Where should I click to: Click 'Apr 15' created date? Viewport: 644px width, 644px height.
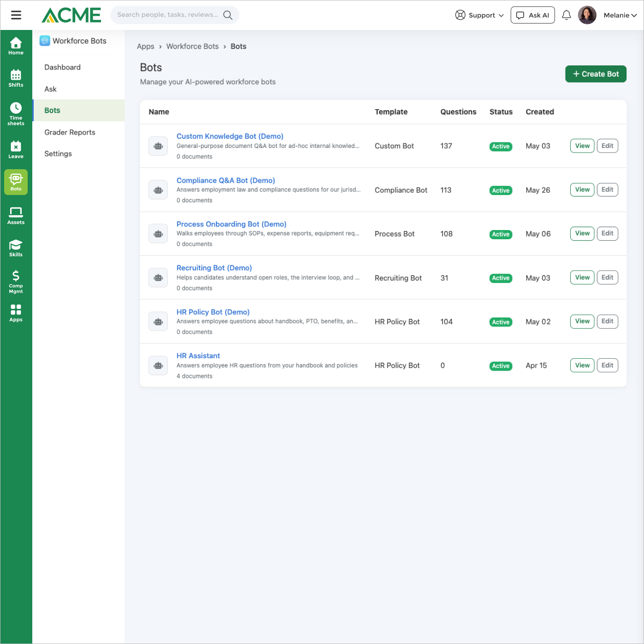[x=536, y=366]
